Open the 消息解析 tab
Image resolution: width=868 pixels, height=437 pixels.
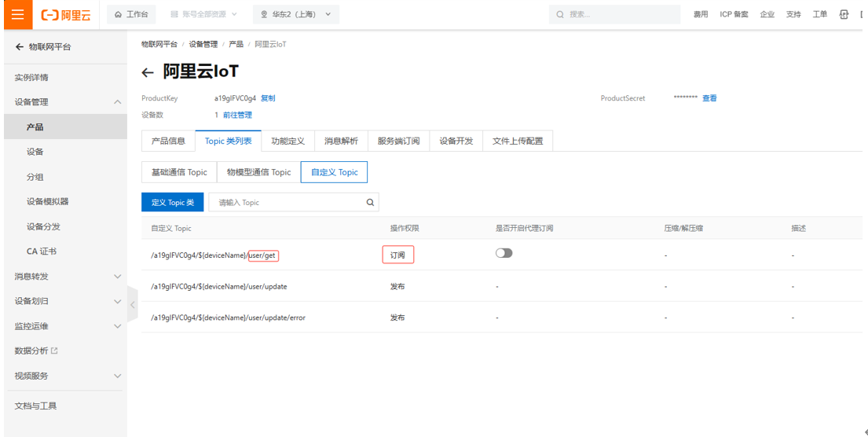[x=341, y=141]
